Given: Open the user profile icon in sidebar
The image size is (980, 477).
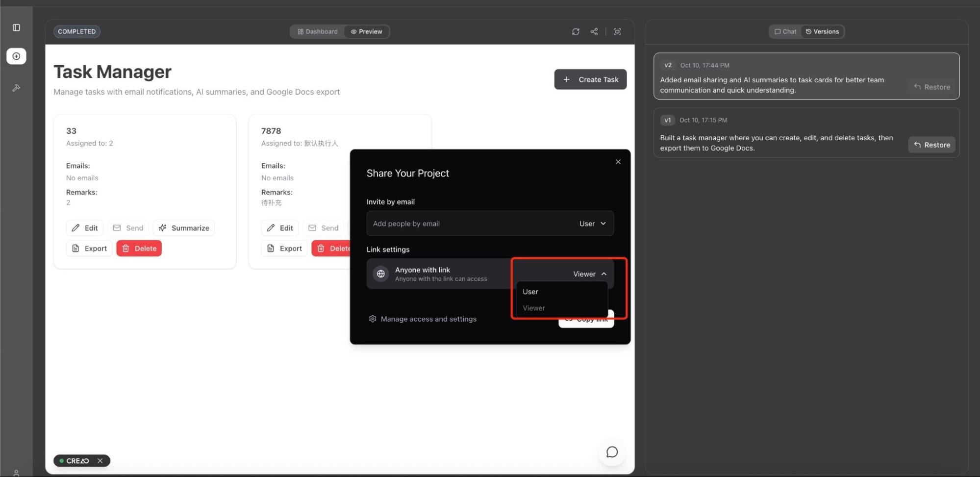Looking at the screenshot, I should [16, 473].
